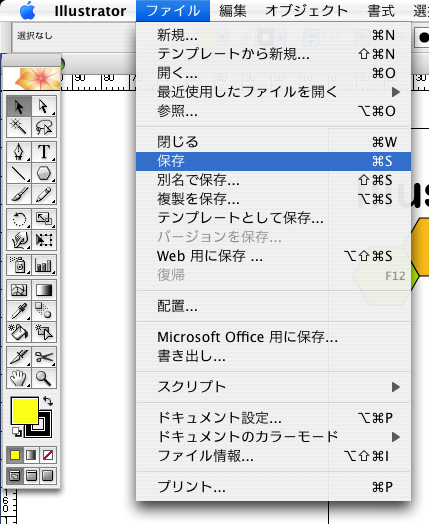Viewport: 429px width, 524px height.
Task: Open the Illustrator application menu
Action: point(90,11)
